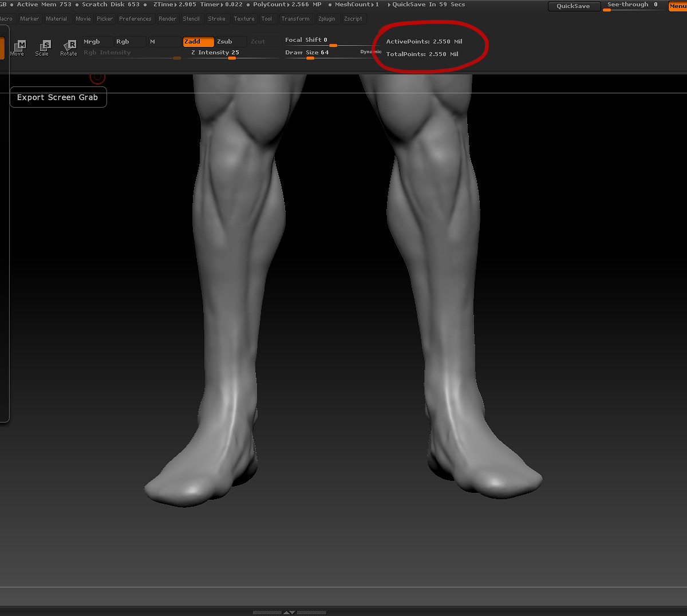
Task: Toggle the Mrgb paint mode
Action: click(97, 42)
